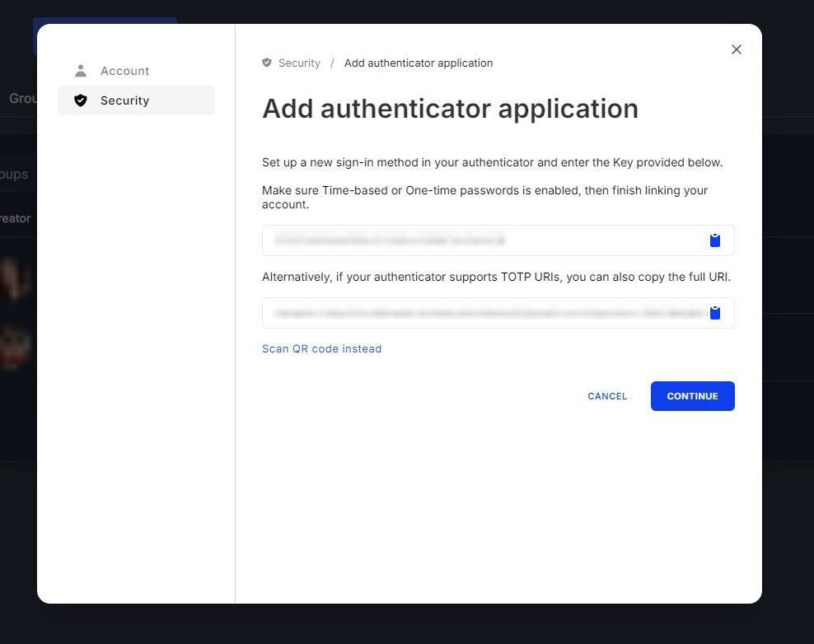
Task: Click the partially visible 'reator' column header
Action: coord(16,218)
